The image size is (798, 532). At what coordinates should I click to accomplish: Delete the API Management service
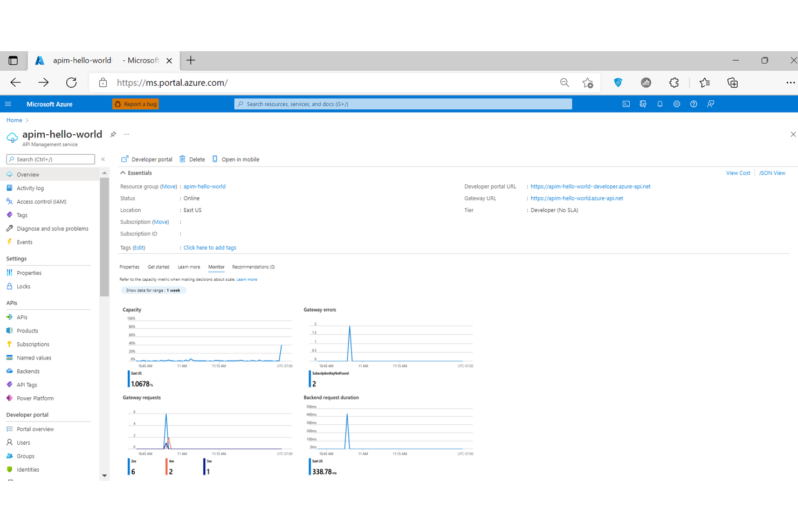click(x=192, y=159)
